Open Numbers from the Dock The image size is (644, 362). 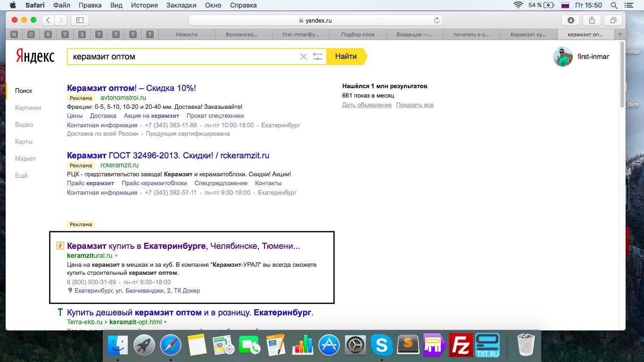(x=302, y=346)
